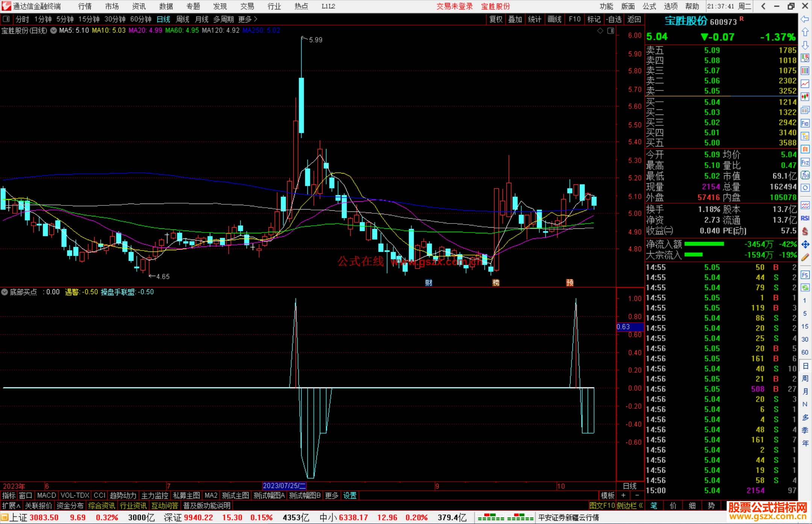Select the pencil drawing tool icon
The width and height of the screenshot is (812, 524).
[x=805, y=258]
